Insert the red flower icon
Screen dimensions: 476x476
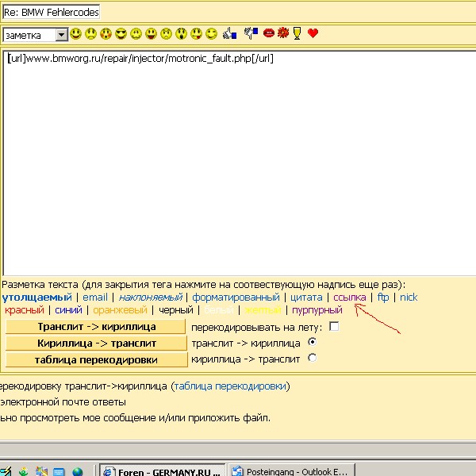point(283,34)
